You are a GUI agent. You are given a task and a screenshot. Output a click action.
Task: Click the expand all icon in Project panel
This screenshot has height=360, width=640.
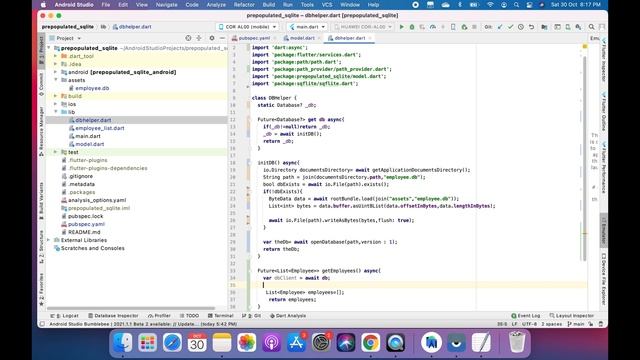[199, 38]
